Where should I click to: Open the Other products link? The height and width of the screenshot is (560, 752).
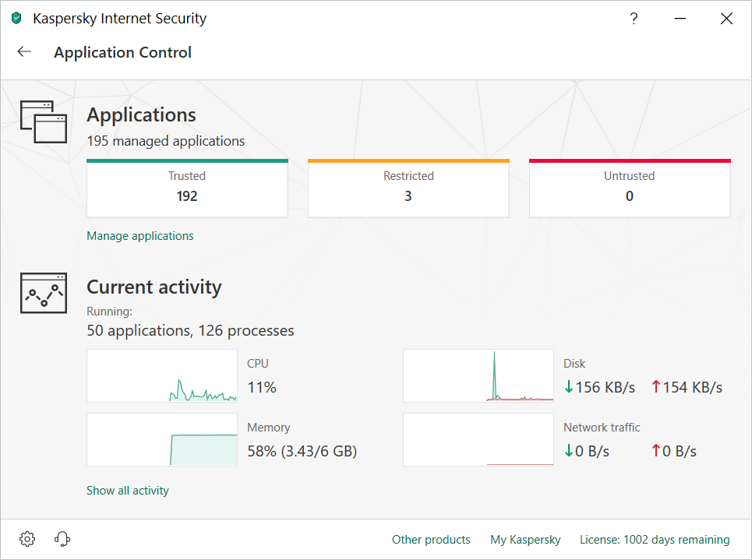(431, 540)
